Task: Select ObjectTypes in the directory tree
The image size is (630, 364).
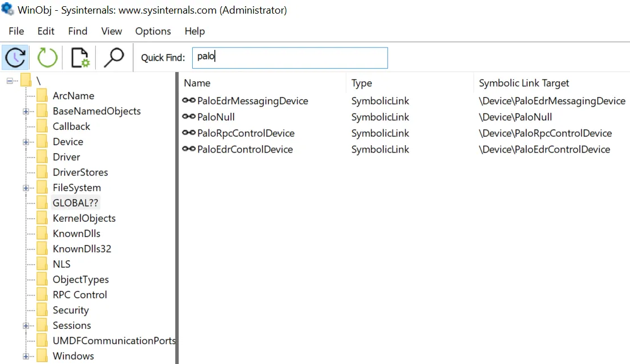Action: coord(81,280)
